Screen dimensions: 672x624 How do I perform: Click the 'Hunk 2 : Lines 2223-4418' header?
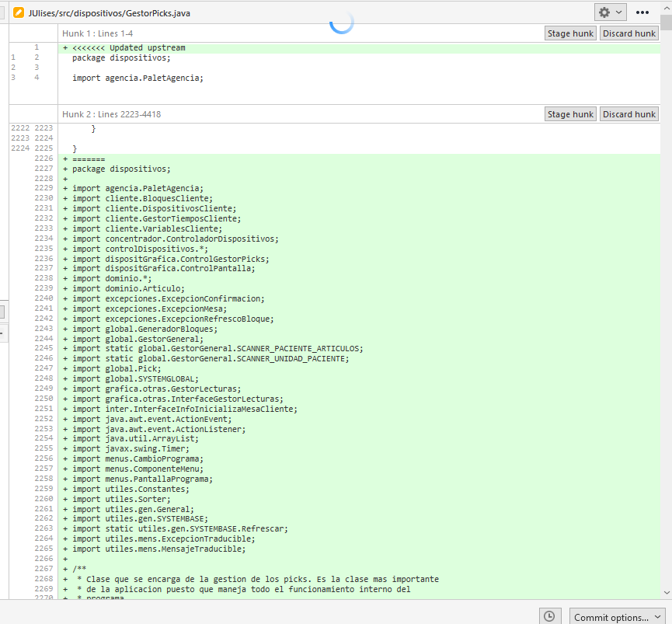click(111, 114)
